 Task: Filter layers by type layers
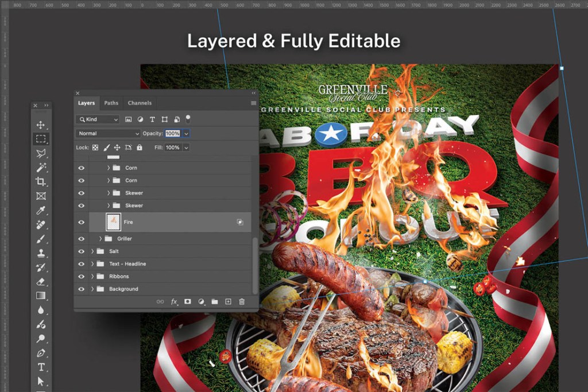point(152,119)
